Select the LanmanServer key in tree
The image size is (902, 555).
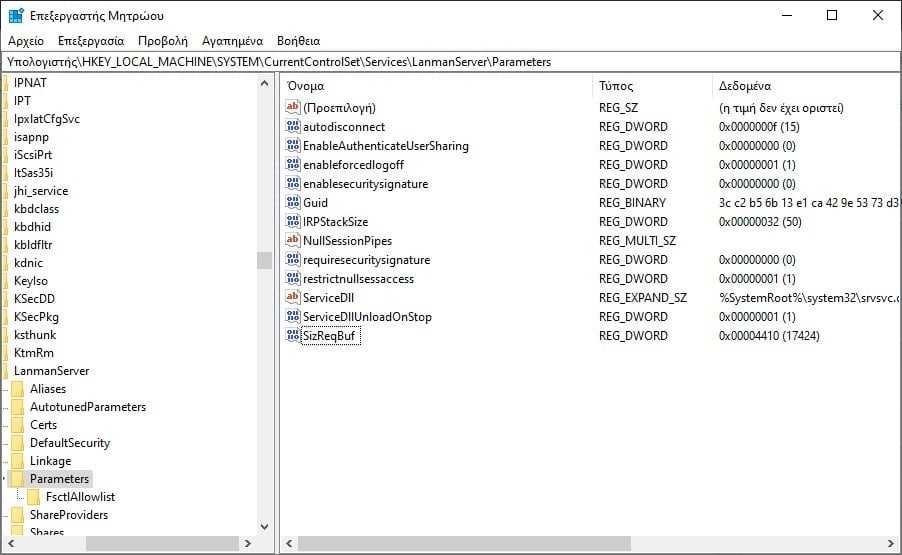pyautogui.click(x=52, y=371)
